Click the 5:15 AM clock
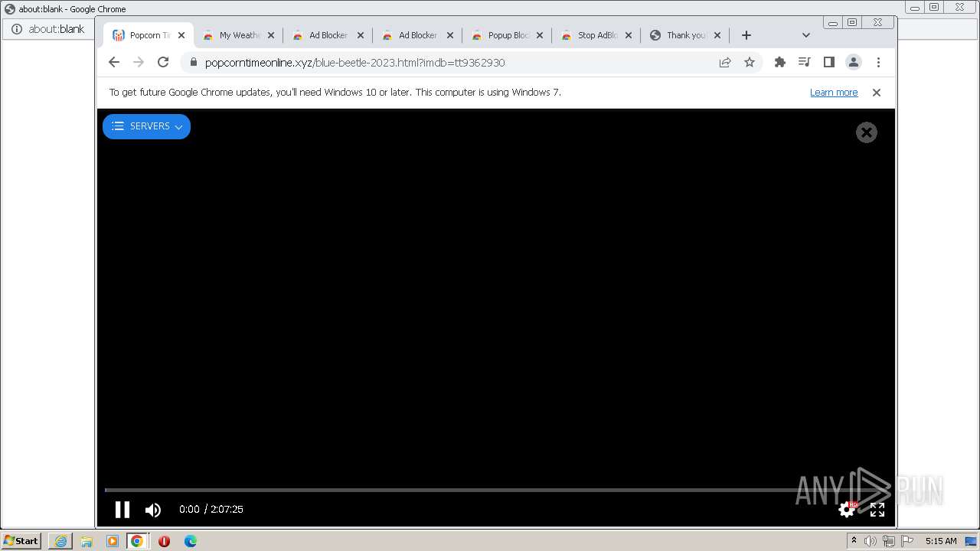 pyautogui.click(x=941, y=541)
